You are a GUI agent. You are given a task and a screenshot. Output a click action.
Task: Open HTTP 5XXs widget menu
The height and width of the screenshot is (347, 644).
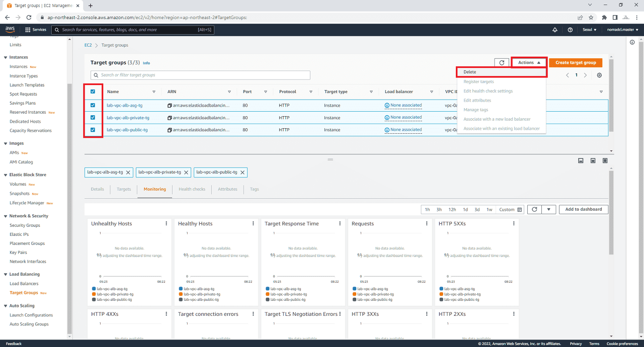tap(514, 224)
